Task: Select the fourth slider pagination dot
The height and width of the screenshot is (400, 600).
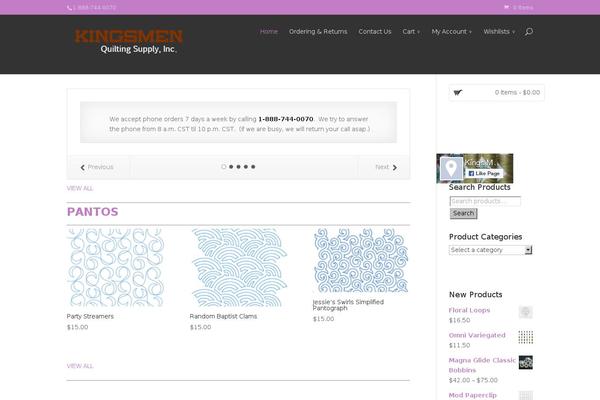Action: [x=246, y=167]
